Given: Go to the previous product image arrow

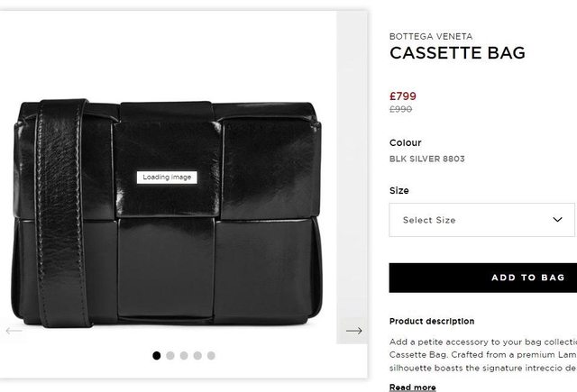Looking at the screenshot, I should [x=14, y=331].
